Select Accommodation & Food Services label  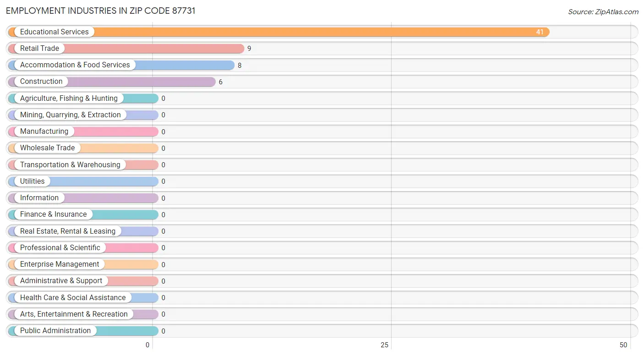[x=75, y=65]
